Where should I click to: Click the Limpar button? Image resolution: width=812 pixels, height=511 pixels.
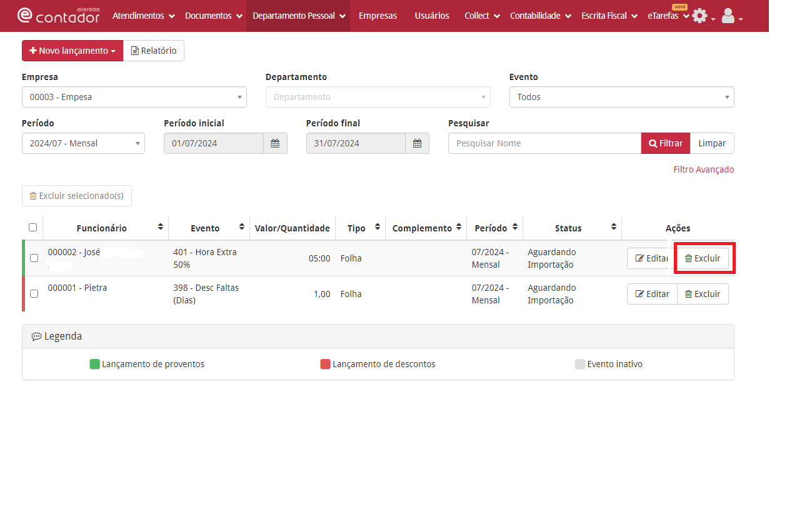(x=712, y=143)
